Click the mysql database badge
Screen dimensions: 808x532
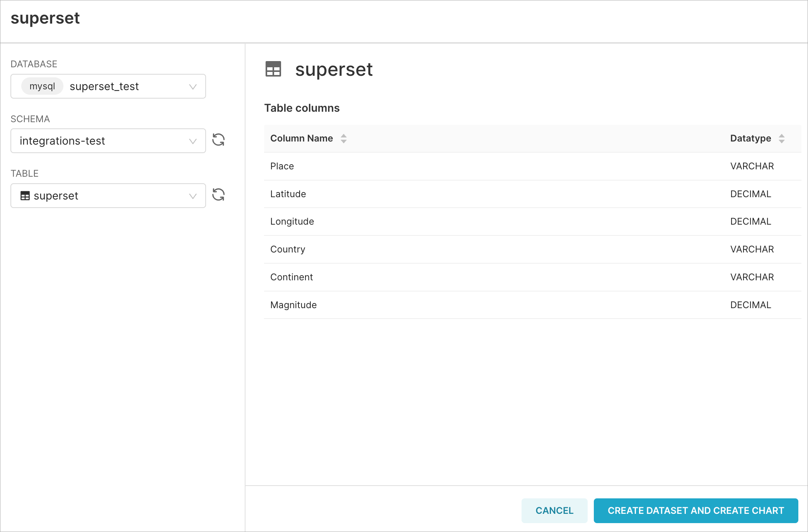pos(42,86)
